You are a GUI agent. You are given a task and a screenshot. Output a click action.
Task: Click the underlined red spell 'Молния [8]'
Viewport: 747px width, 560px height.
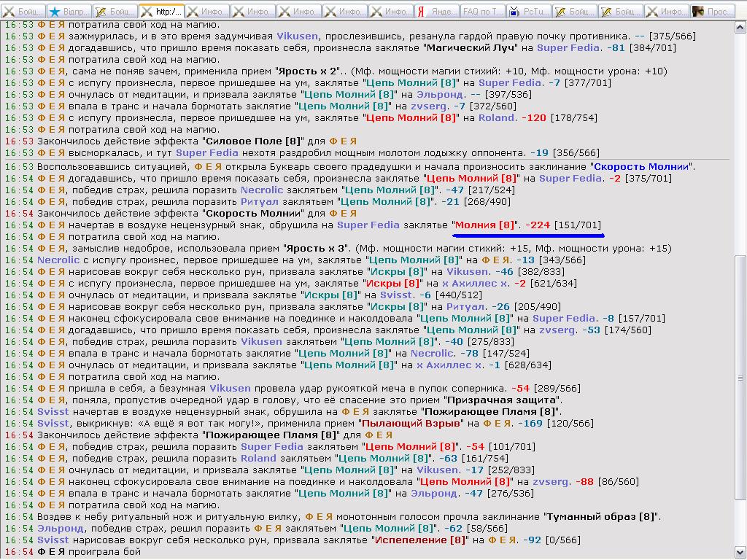pyautogui.click(x=484, y=225)
